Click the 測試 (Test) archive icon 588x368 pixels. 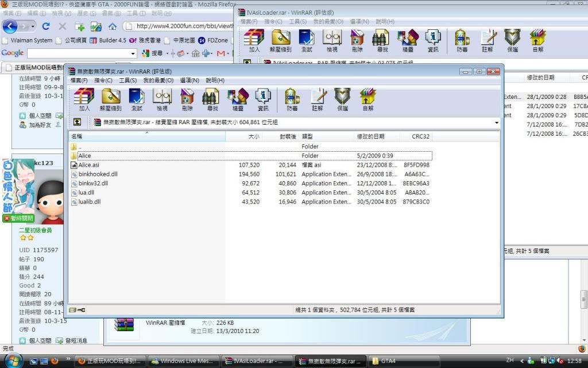pos(137,99)
